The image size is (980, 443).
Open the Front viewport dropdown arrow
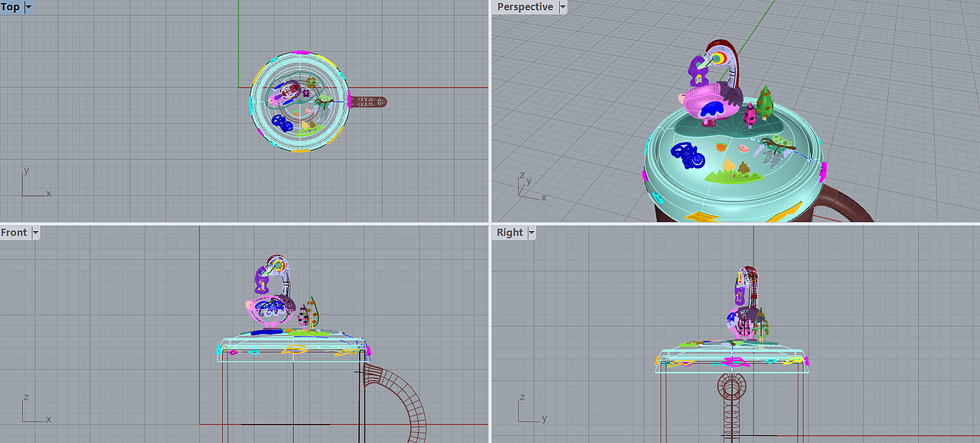(x=35, y=233)
